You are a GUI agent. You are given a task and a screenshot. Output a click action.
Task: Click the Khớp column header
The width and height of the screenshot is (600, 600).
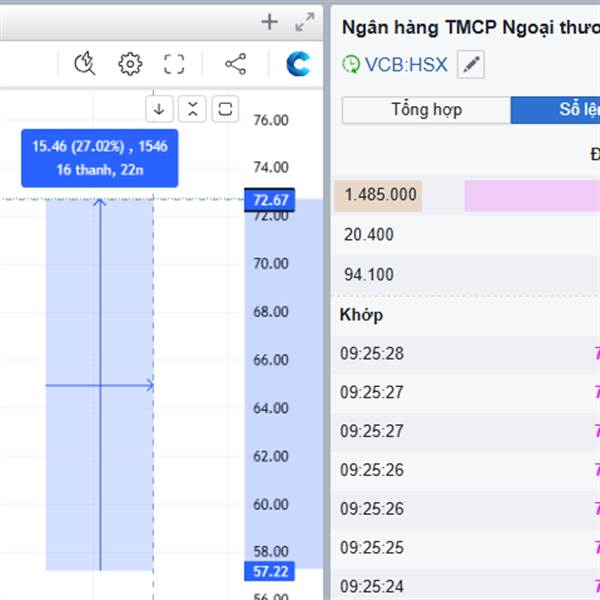361,315
